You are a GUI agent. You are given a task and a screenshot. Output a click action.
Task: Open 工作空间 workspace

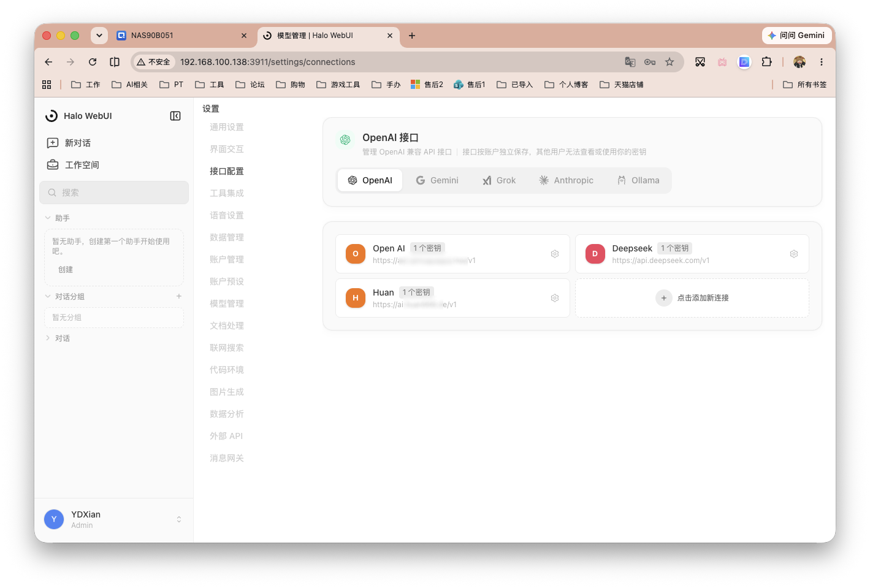(73, 165)
